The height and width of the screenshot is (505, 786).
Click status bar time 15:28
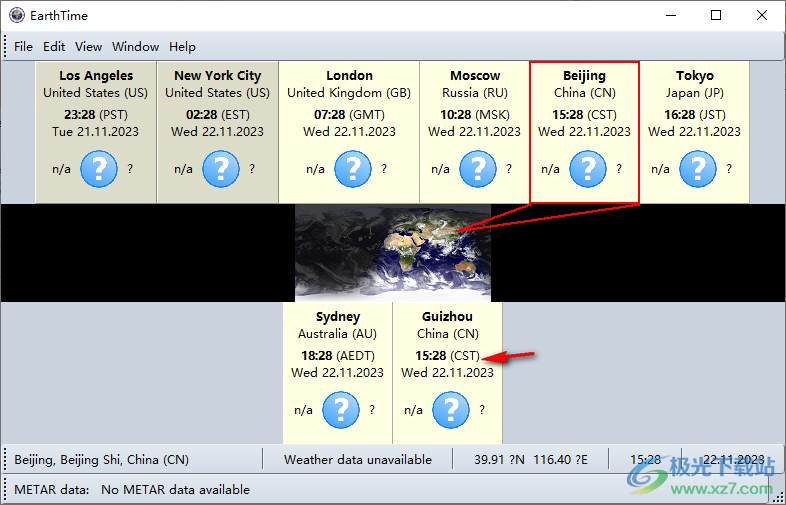[x=645, y=460]
